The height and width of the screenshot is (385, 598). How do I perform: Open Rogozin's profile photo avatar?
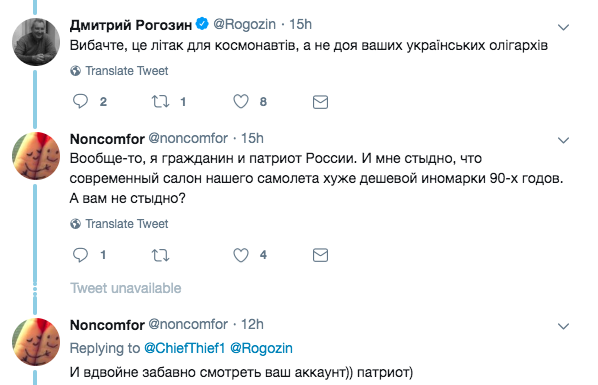coord(36,42)
